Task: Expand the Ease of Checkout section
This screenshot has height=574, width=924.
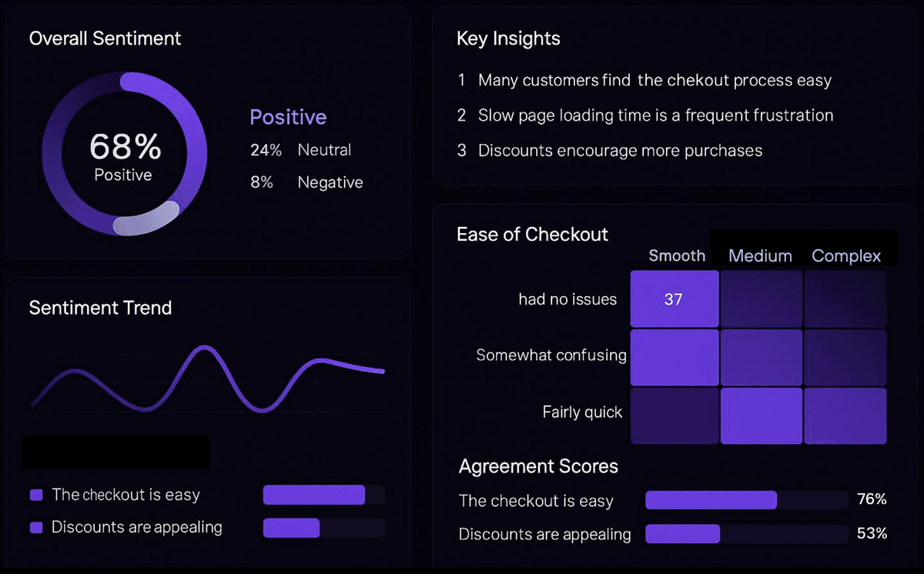Action: (532, 234)
